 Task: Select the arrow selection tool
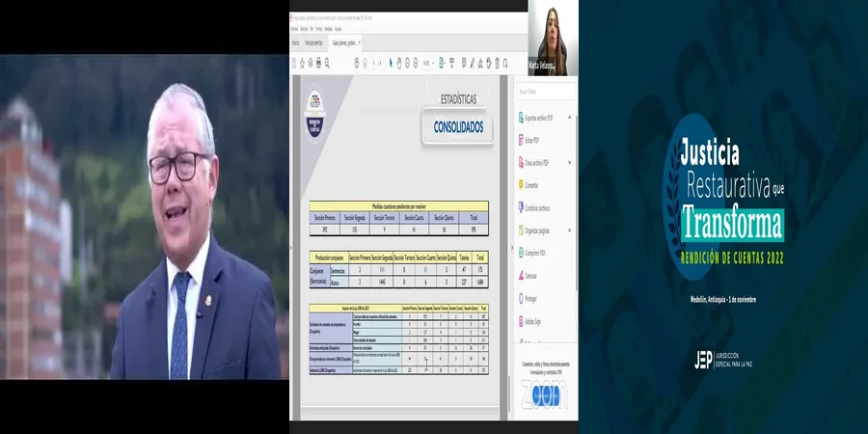pyautogui.click(x=391, y=63)
